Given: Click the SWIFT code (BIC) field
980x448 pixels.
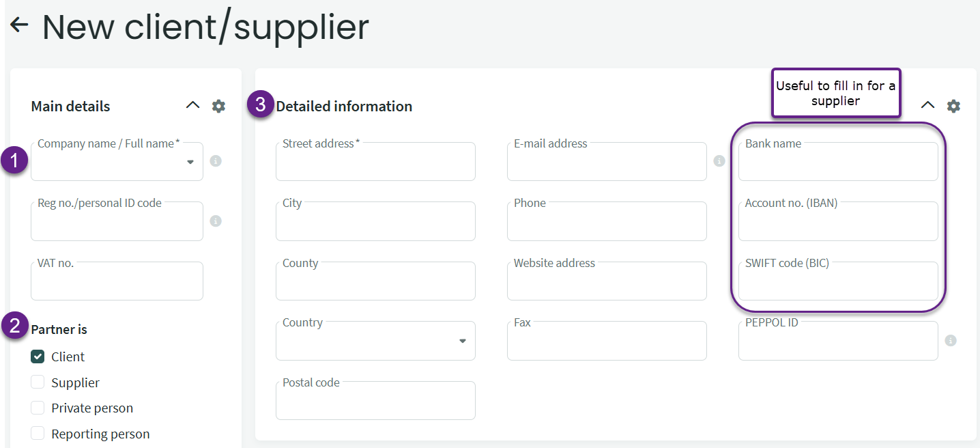Looking at the screenshot, I should pyautogui.click(x=838, y=283).
